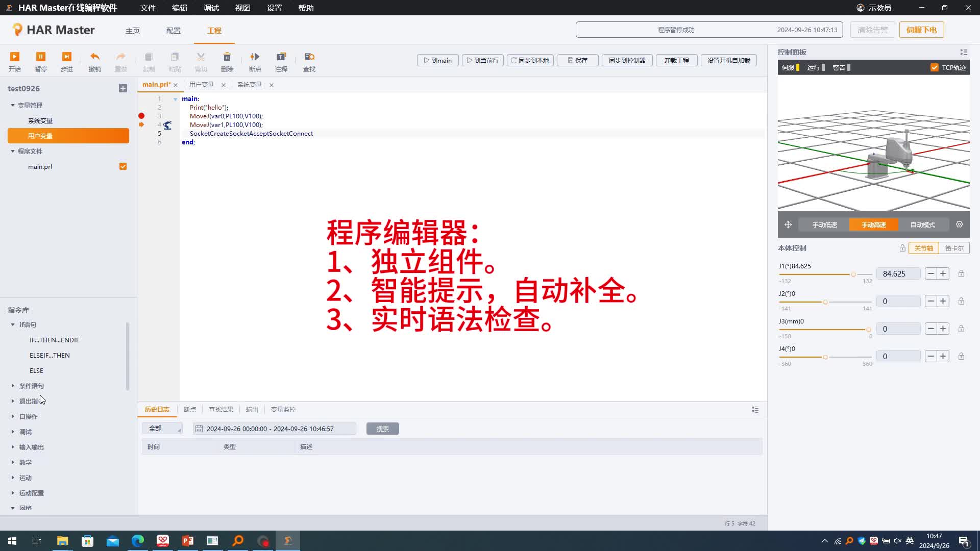980x551 pixels.
Task: Lock the J2 axis
Action: click(x=961, y=301)
